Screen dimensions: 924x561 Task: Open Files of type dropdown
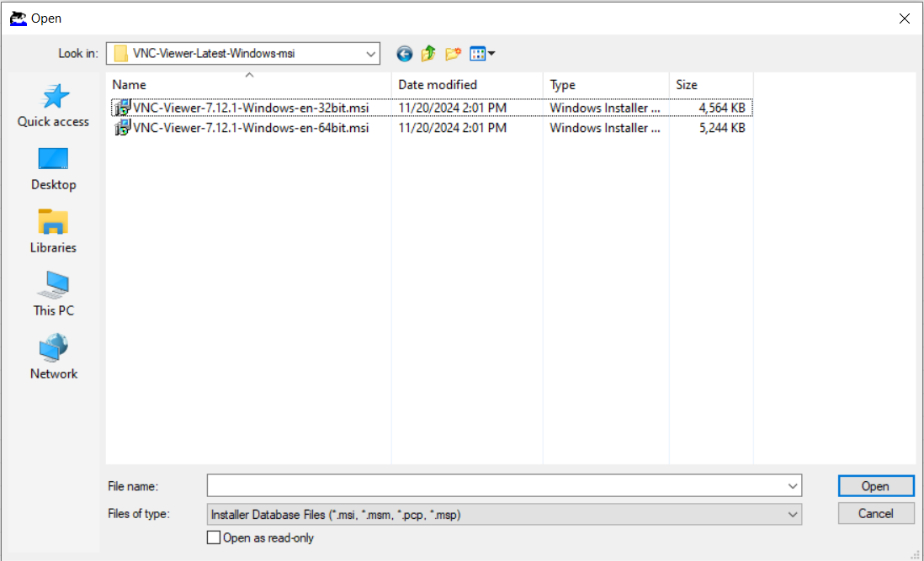point(504,515)
